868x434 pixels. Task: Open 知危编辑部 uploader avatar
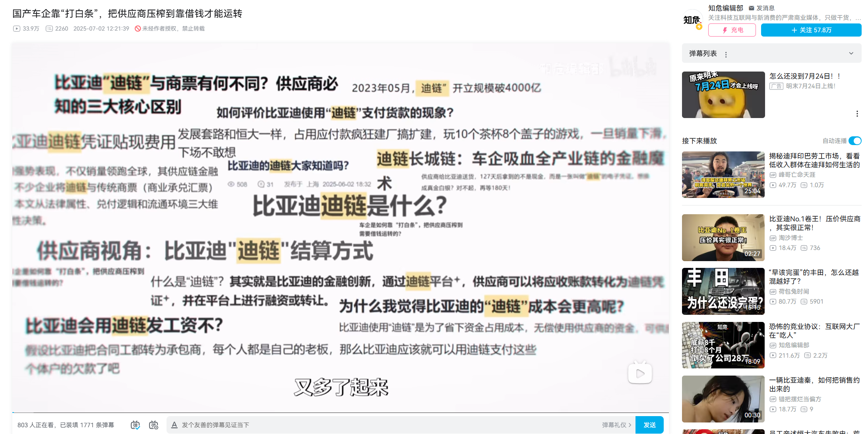coord(692,19)
